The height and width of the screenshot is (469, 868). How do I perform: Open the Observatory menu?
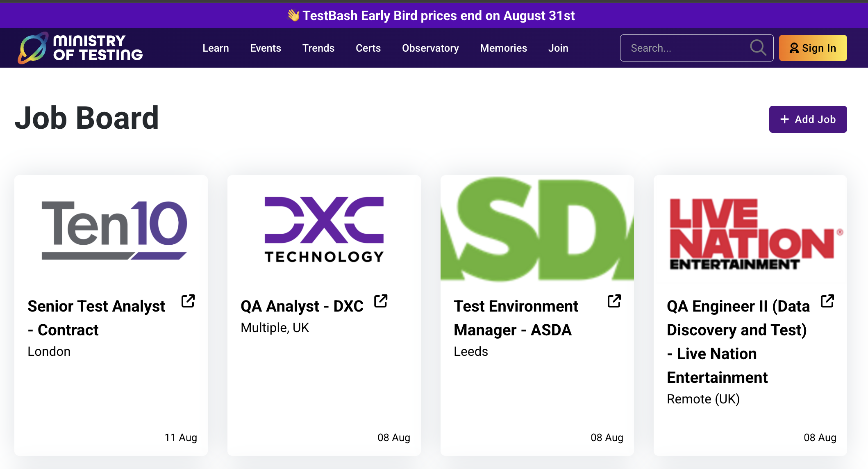(430, 48)
